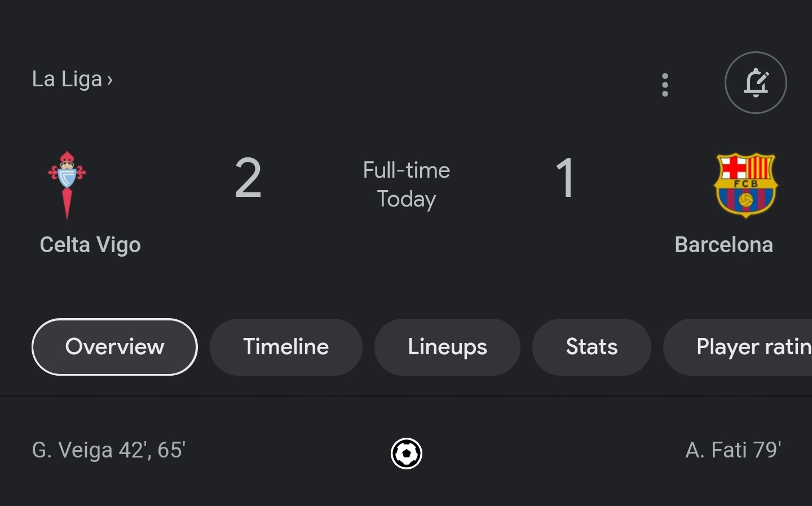Tap the match notification bell icon

tap(756, 83)
